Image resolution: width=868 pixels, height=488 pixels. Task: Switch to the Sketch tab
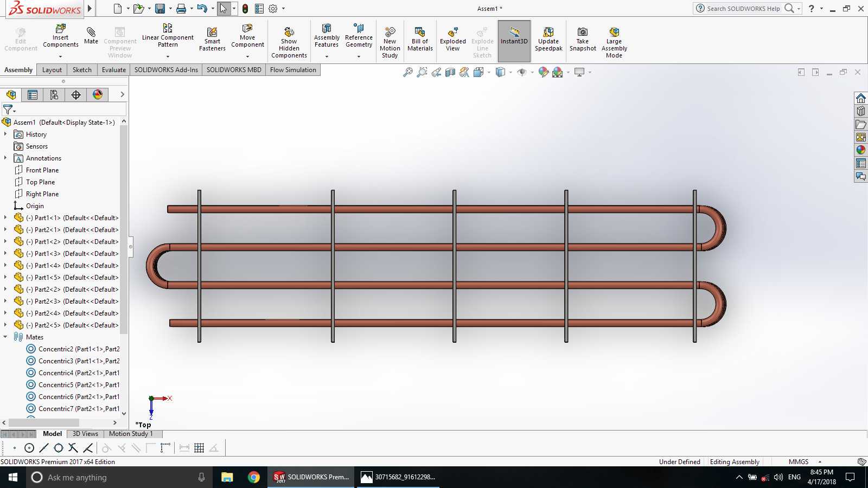[x=82, y=70]
